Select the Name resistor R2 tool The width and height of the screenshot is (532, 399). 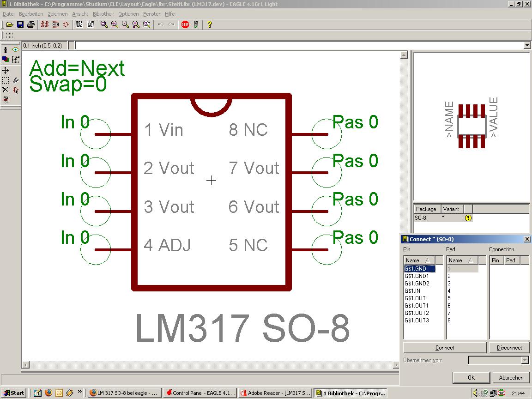pyautogui.click(x=6, y=100)
